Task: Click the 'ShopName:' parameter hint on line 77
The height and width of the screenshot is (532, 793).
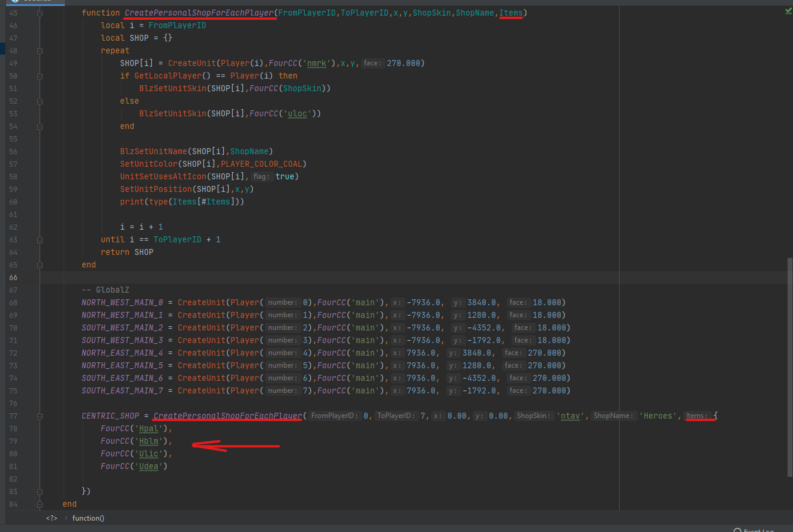Action: pyautogui.click(x=615, y=416)
